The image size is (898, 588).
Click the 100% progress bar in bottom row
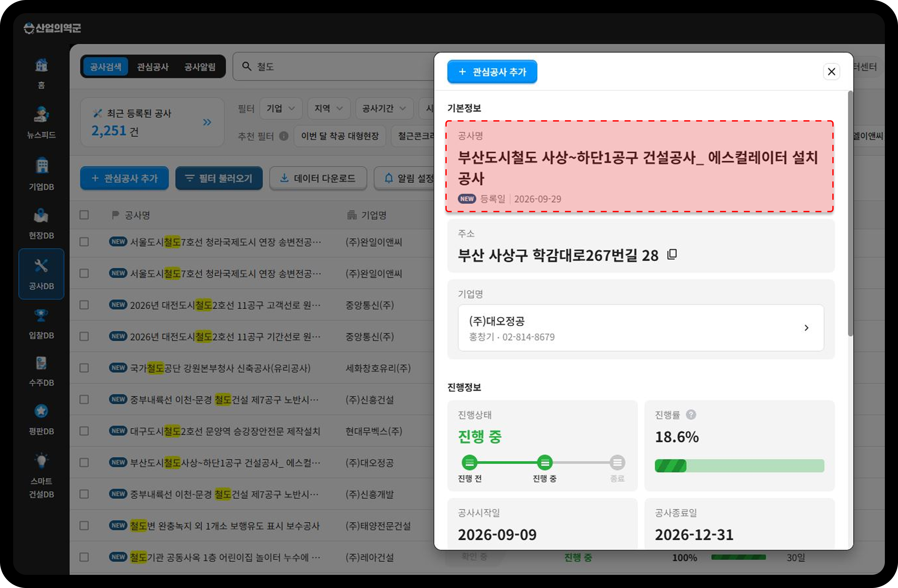point(738,557)
